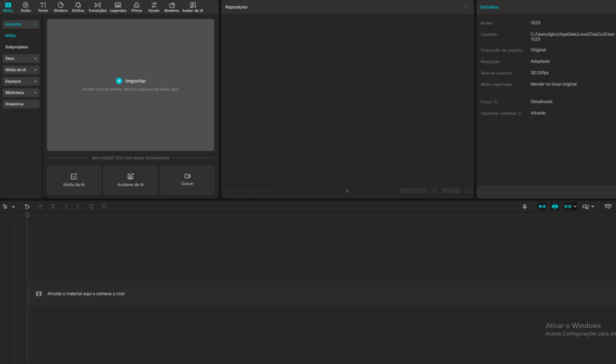Viewport: 616px width, 364px height.
Task: Click the undo arrow in timeline toolbar
Action: (x=27, y=207)
